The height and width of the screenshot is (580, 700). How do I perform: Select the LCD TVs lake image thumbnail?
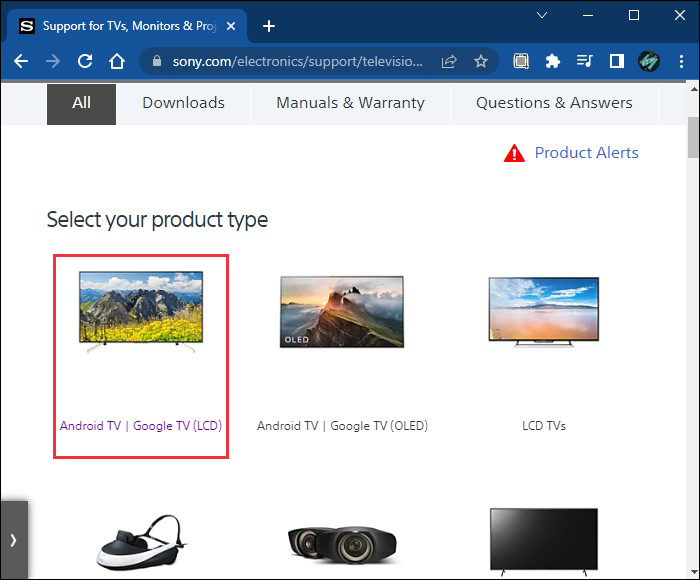[x=544, y=312]
